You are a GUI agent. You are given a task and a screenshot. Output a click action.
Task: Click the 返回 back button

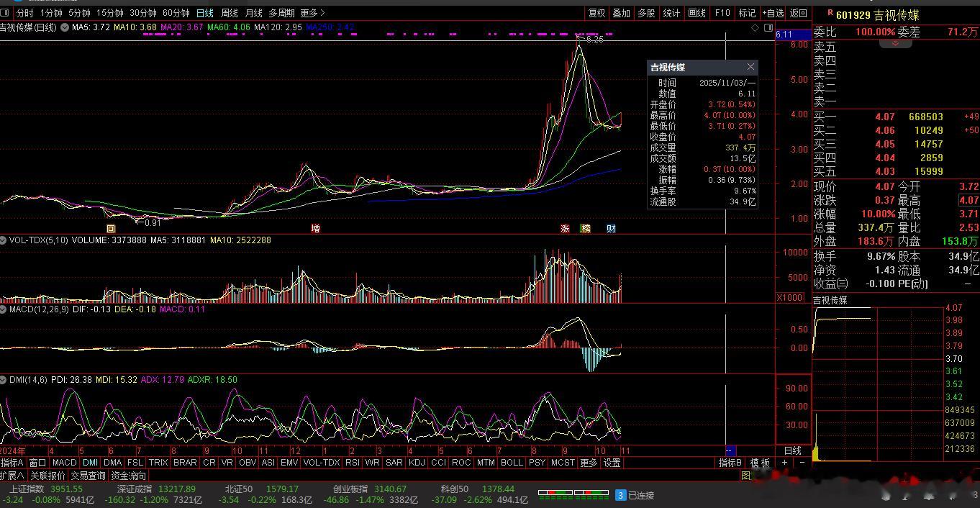coord(799,13)
